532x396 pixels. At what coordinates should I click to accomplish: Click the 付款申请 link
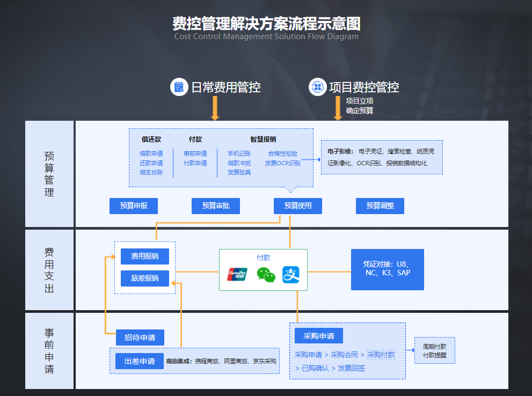point(195,163)
